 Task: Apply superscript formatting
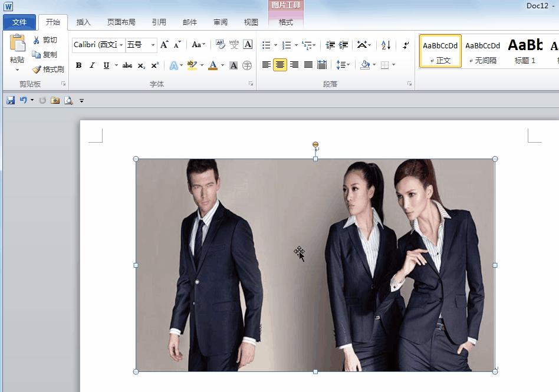coord(154,65)
